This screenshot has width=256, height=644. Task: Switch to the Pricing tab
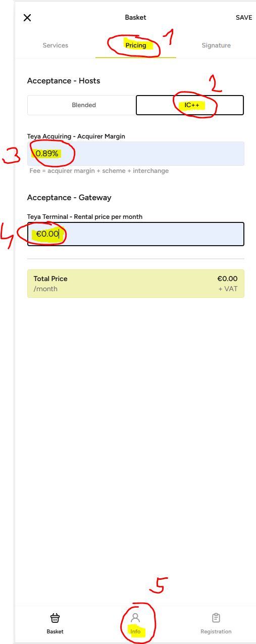(x=136, y=45)
